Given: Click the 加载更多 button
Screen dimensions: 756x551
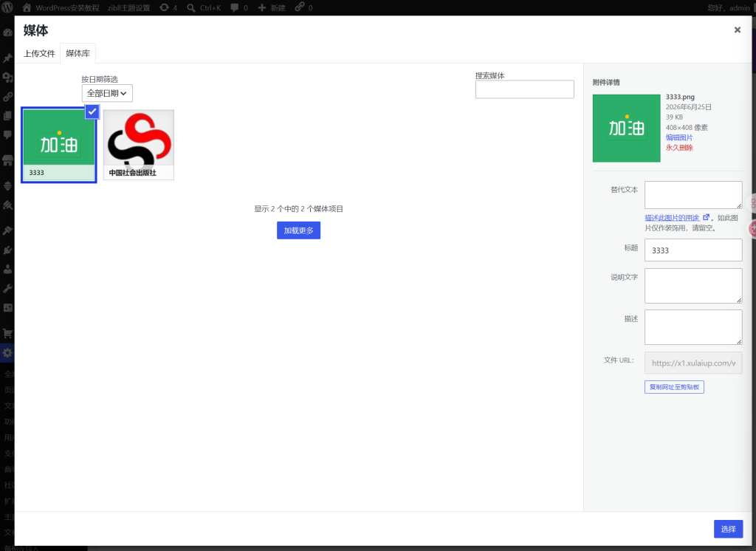Looking at the screenshot, I should click(x=298, y=230).
